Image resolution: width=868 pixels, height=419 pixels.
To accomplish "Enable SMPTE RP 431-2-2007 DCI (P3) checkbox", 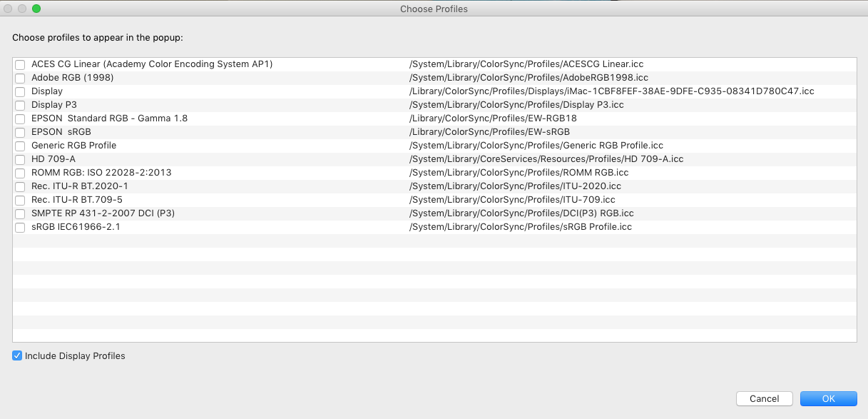I will [x=20, y=214].
